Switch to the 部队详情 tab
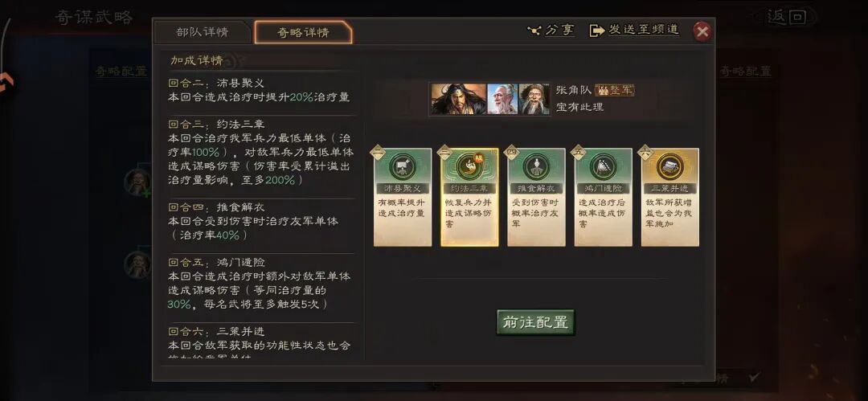This screenshot has width=868, height=401. click(x=202, y=32)
